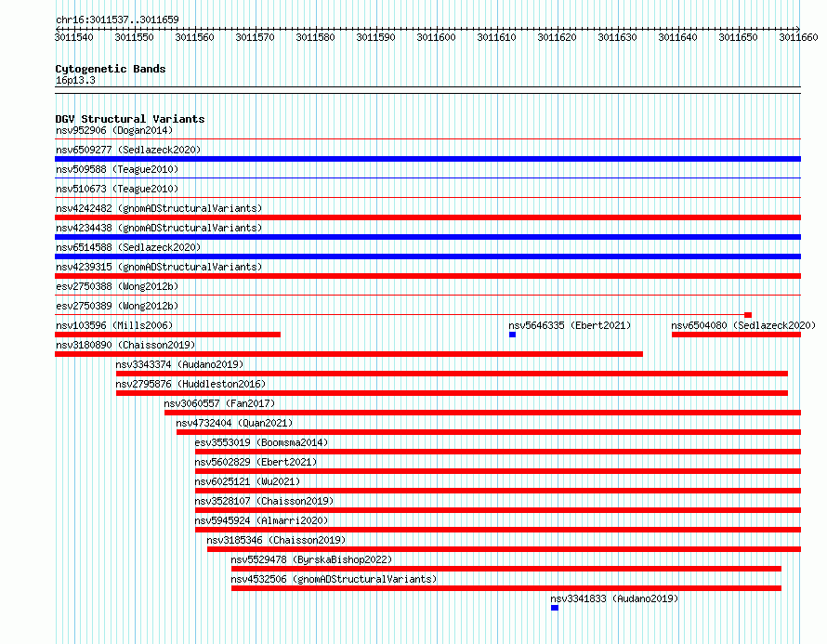This screenshot has width=827, height=644.
Task: Click ruler position 3011600
Action: (436, 37)
